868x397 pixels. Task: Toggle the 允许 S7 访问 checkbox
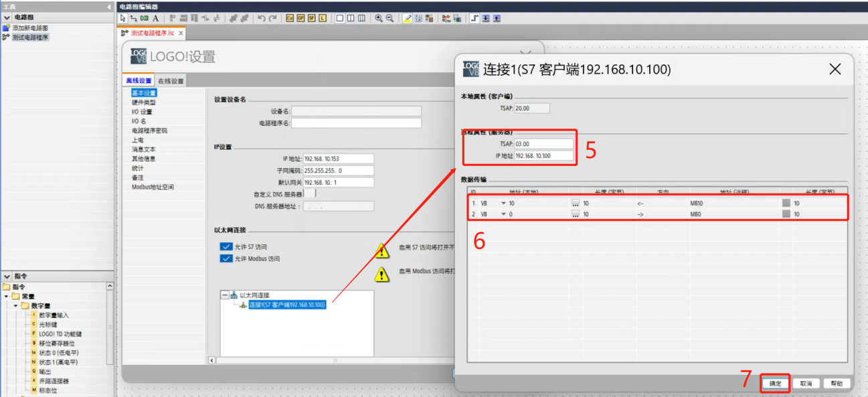click(x=226, y=246)
